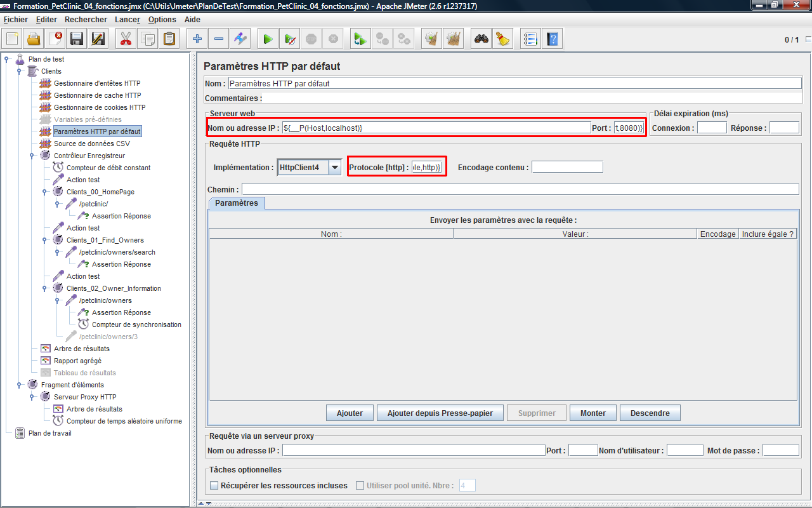Click the binoculars Search icon

tap(481, 39)
